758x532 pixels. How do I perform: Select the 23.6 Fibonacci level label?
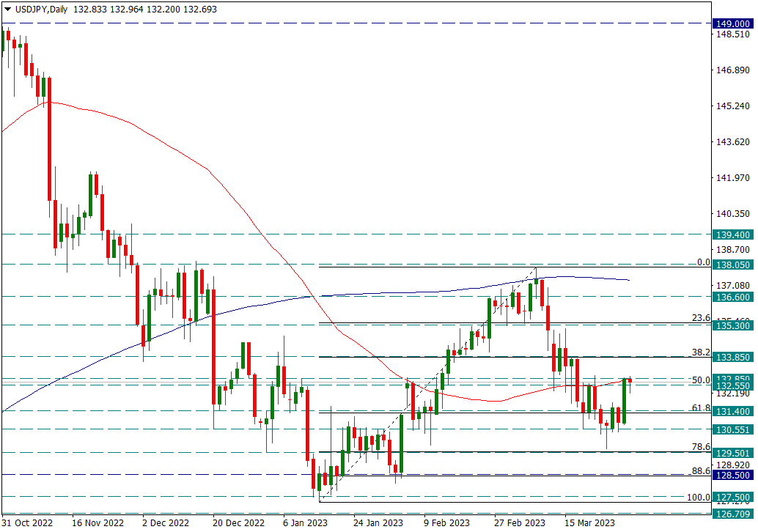pyautogui.click(x=702, y=318)
